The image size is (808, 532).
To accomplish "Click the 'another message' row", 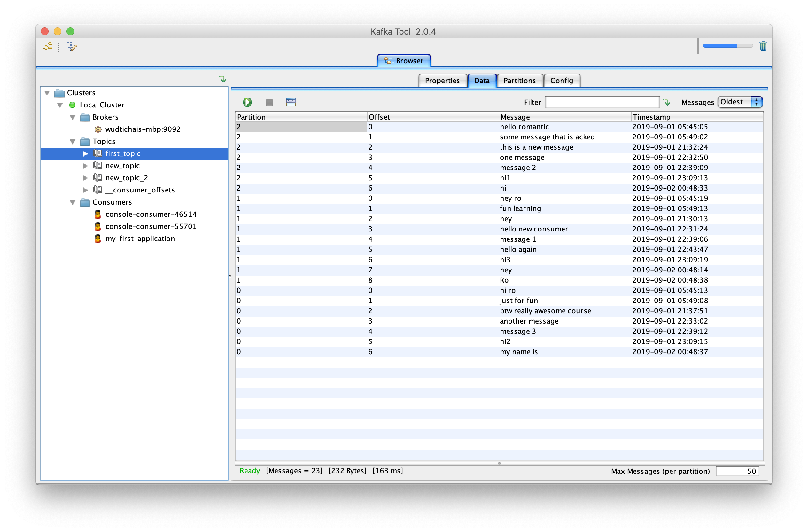I will pos(499,321).
